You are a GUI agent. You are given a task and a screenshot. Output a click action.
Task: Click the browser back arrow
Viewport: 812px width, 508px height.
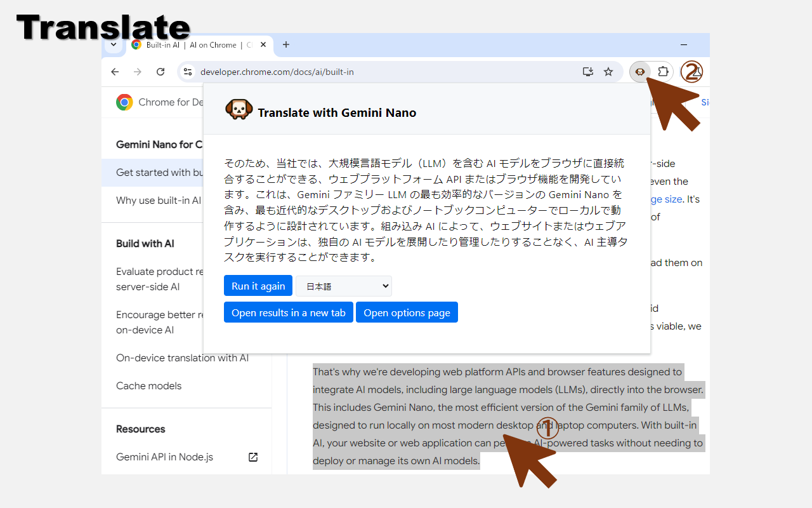coord(115,72)
